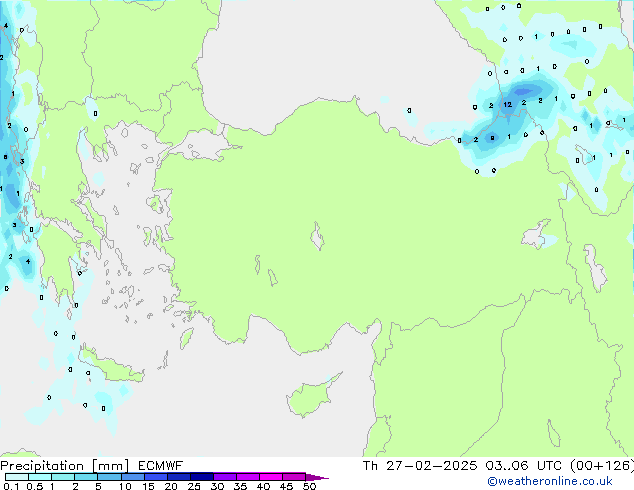Viewport: 634px width, 490px height.
Task: Click legend swatch between 45 and 50
Action: point(294,477)
